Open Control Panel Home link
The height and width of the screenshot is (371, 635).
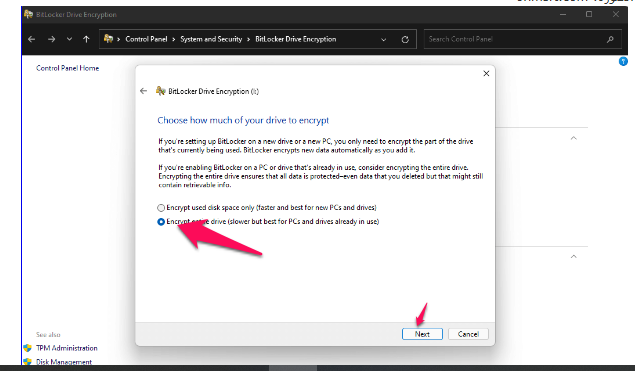click(x=68, y=68)
